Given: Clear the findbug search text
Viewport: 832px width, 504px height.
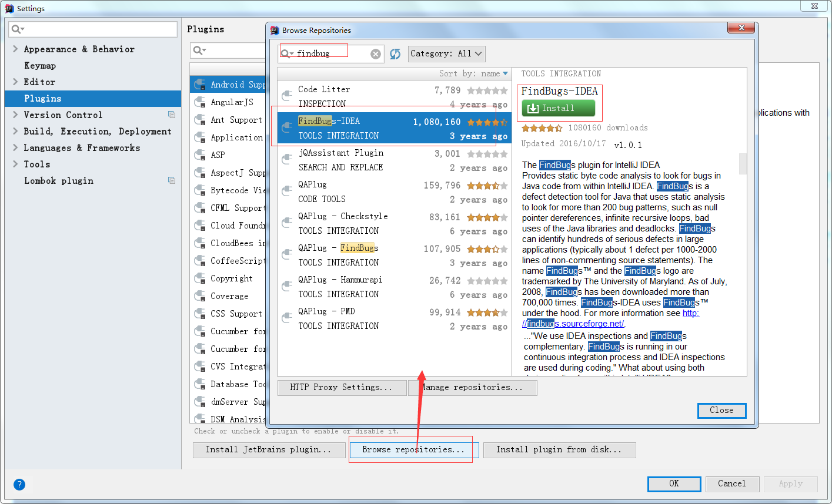Looking at the screenshot, I should point(376,54).
